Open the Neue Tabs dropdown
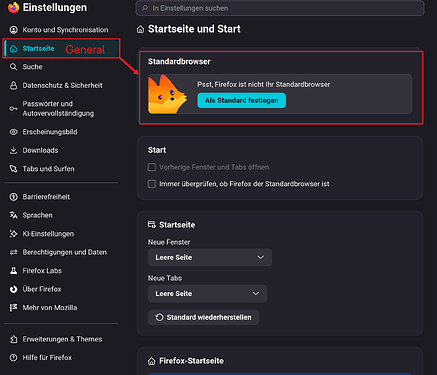Screen dimensions: 437x375 pyautogui.click(x=207, y=294)
